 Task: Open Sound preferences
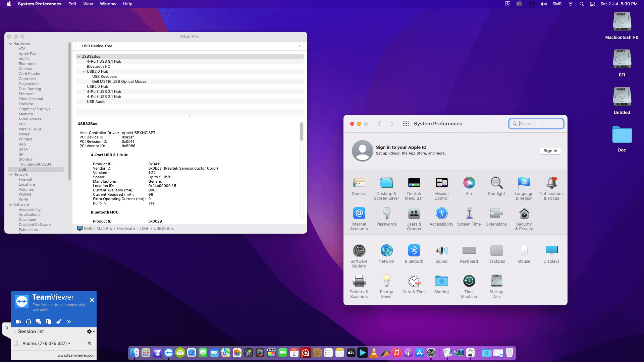tap(441, 251)
